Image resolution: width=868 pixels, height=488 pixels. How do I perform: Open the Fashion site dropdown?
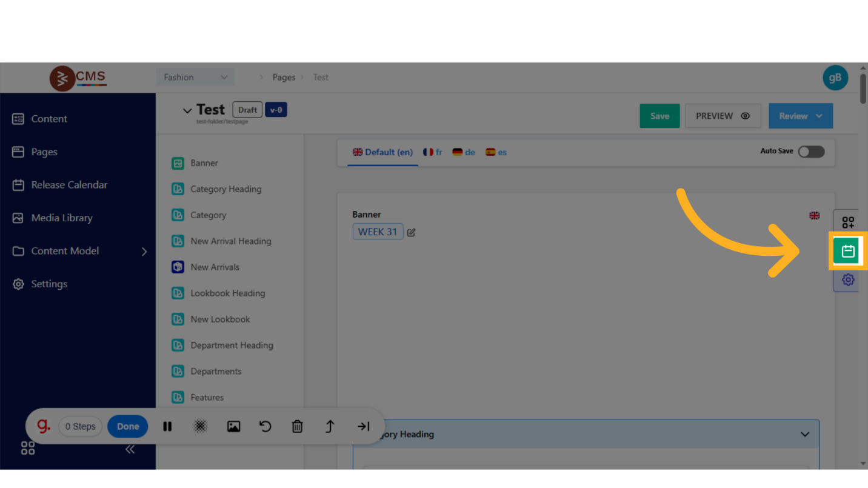(195, 78)
